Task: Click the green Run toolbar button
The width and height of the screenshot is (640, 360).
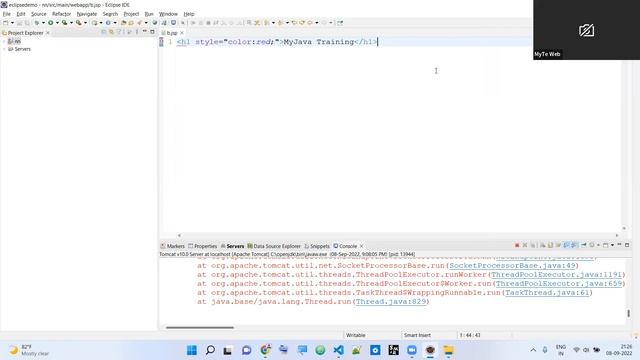Action: pos(51,23)
